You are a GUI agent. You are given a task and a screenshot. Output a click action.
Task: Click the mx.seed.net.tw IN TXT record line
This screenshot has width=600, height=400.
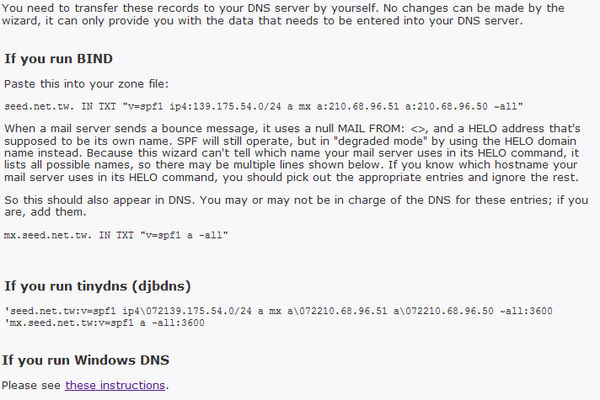point(116,235)
